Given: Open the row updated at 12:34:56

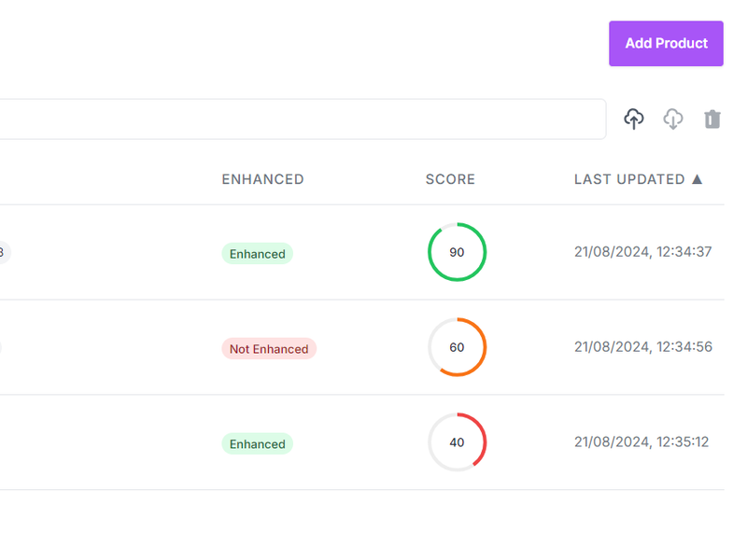Looking at the screenshot, I should pyautogui.click(x=642, y=347).
